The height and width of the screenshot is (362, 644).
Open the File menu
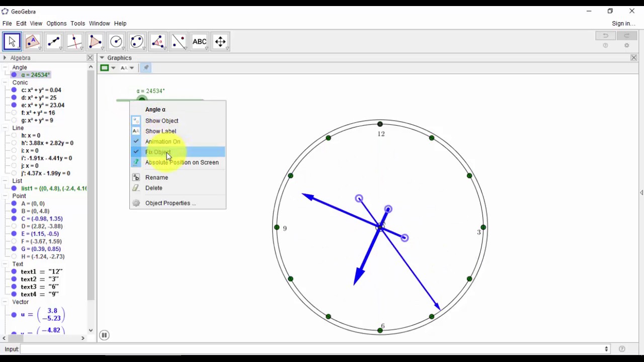pyautogui.click(x=7, y=24)
